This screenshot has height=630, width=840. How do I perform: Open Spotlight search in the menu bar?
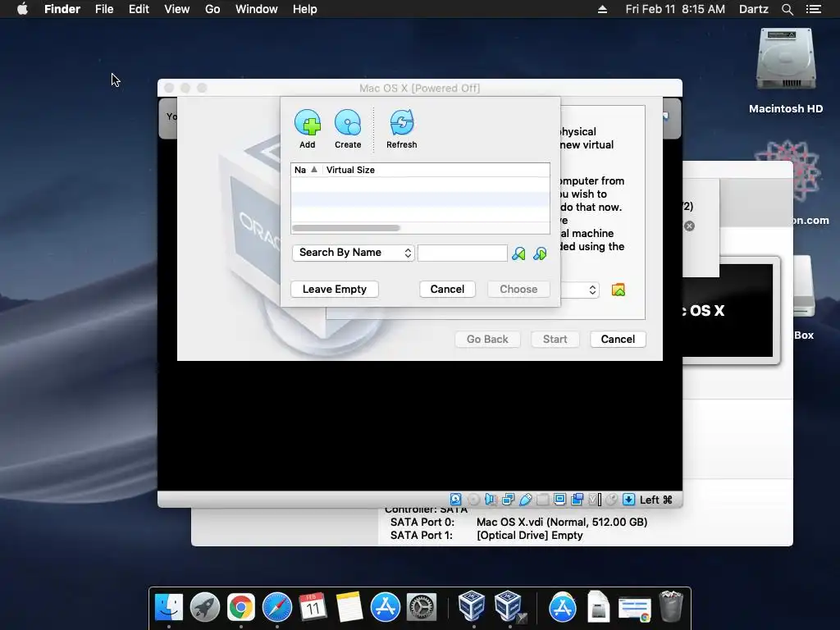787,9
